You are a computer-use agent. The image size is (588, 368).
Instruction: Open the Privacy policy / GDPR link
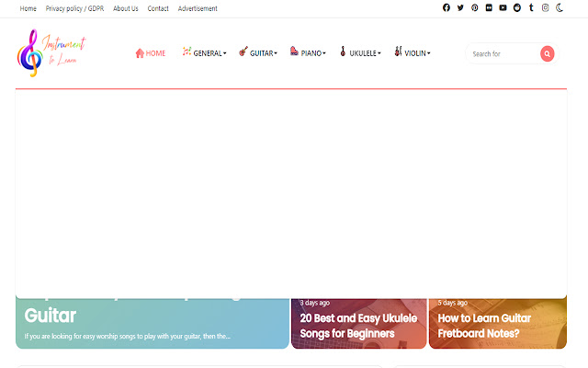pos(74,8)
